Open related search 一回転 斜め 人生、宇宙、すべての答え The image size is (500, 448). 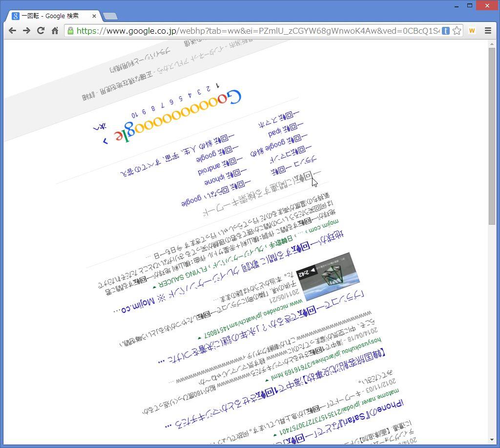pyautogui.click(x=177, y=155)
